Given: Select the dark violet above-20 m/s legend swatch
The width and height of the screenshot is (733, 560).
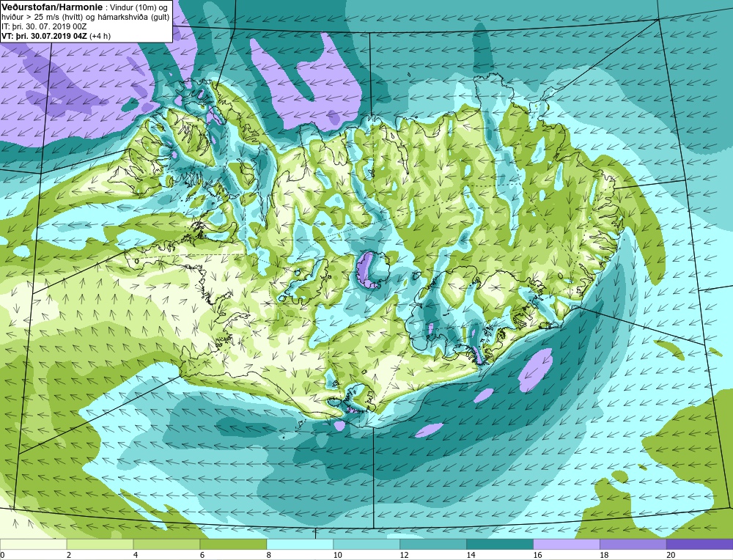Looking at the screenshot, I should 699,544.
